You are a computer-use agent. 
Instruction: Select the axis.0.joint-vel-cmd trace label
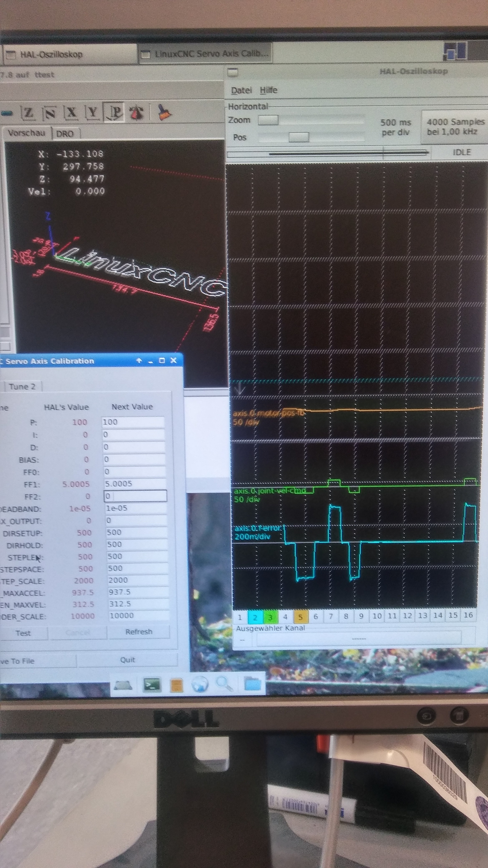[270, 491]
